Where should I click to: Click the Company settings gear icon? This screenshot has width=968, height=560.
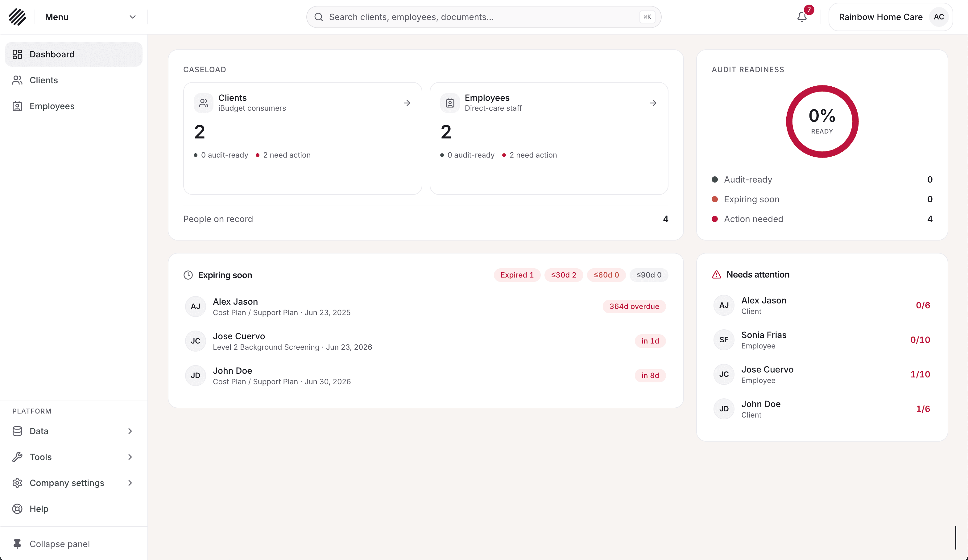point(17,483)
